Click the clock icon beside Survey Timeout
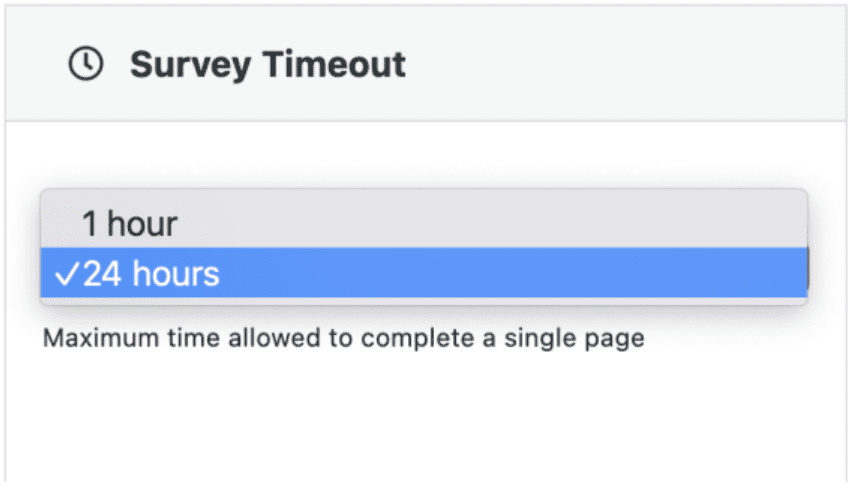Screen dimensions: 850x490 [86, 65]
